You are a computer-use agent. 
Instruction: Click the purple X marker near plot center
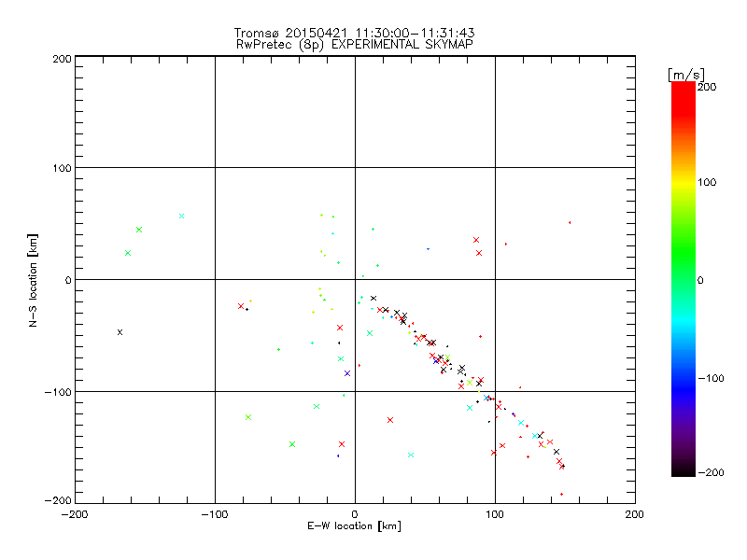347,373
